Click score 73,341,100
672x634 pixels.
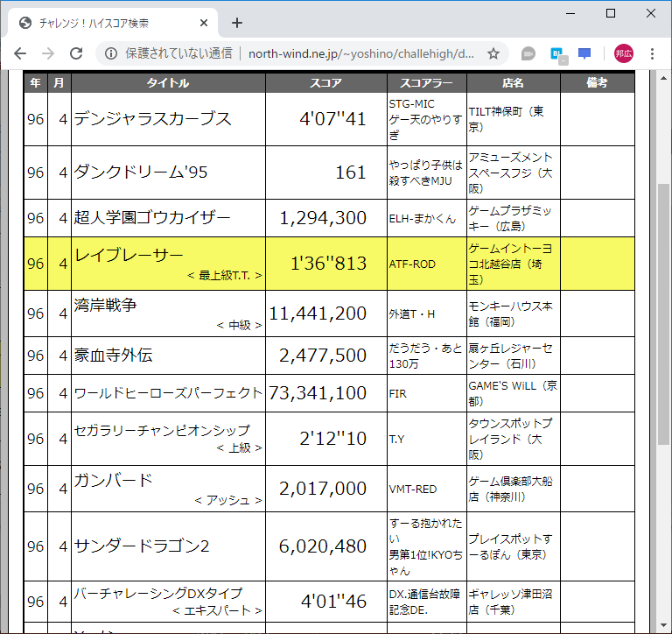pyautogui.click(x=318, y=393)
